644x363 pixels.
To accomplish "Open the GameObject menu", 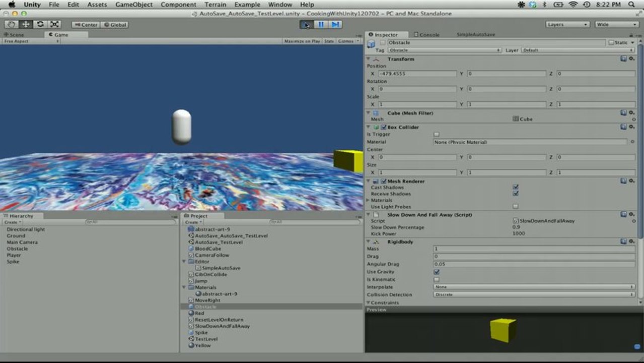I will point(133,5).
